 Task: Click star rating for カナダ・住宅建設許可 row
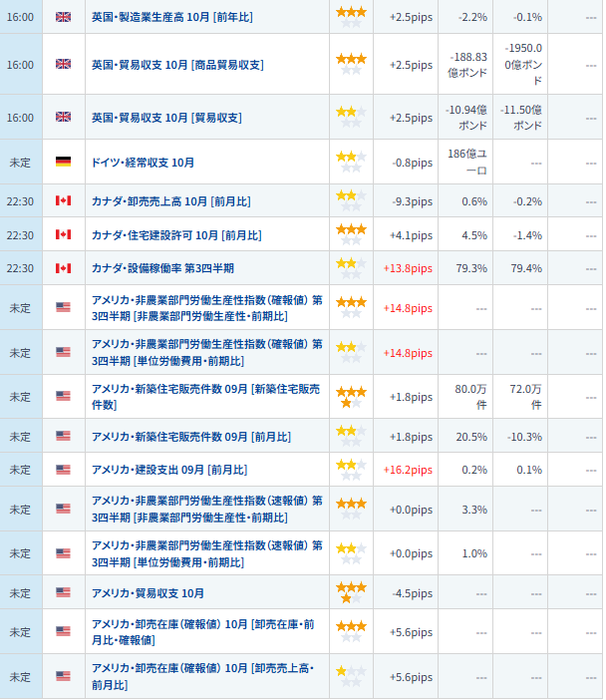point(351,234)
